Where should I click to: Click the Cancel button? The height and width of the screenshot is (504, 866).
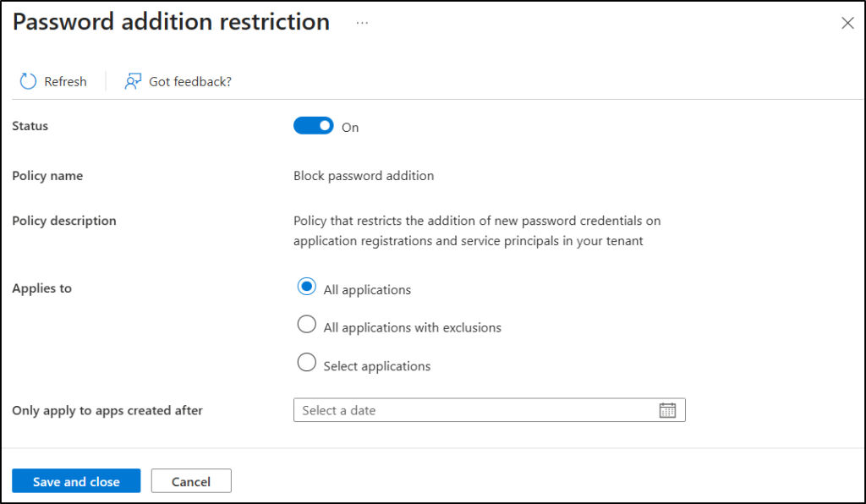pos(191,481)
